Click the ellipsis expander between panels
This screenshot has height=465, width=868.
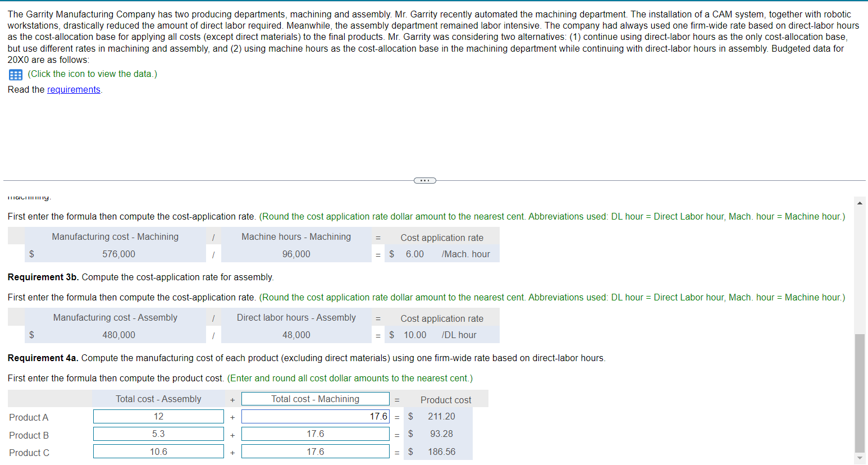[x=424, y=180]
